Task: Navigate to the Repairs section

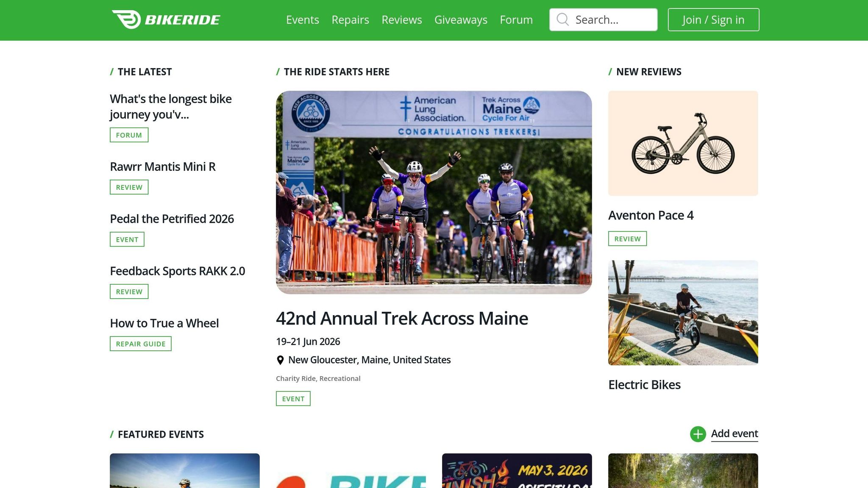Action: tap(350, 19)
